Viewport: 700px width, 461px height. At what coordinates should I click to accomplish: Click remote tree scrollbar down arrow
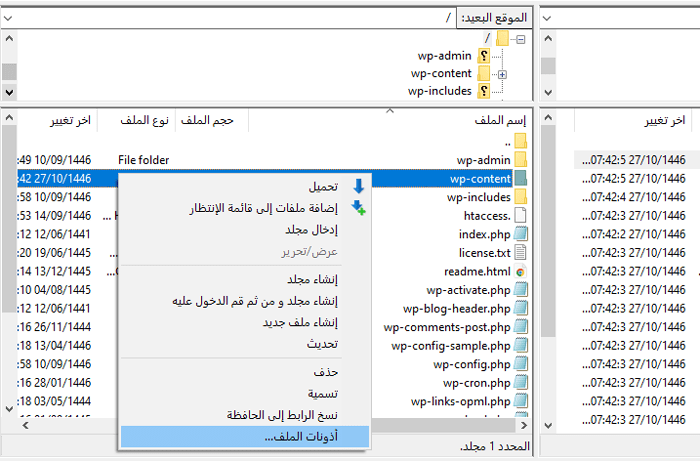pyautogui.click(x=9, y=92)
